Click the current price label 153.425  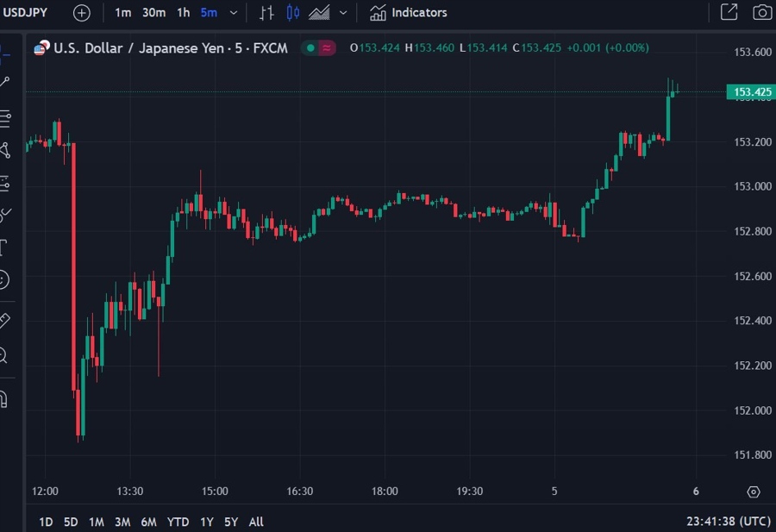[751, 92]
